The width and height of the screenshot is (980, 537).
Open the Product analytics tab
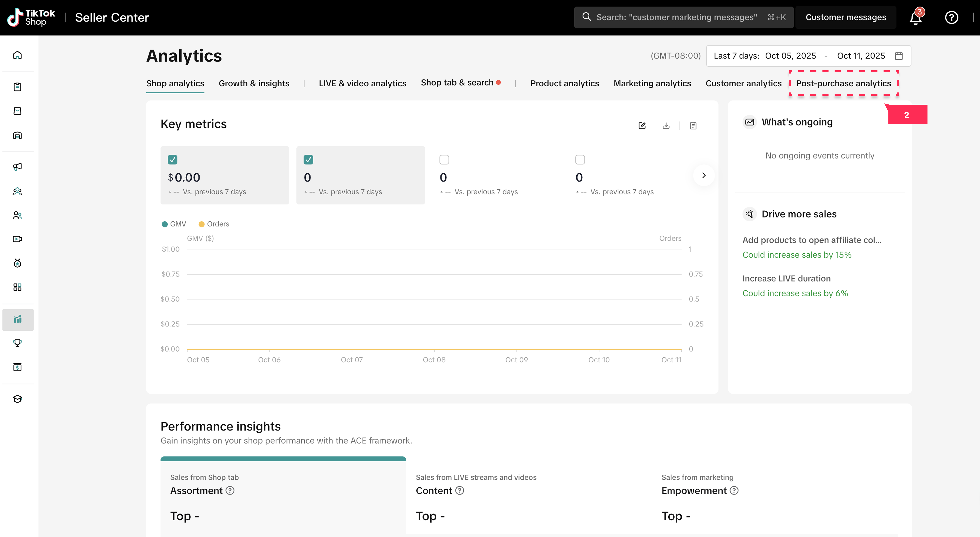pyautogui.click(x=564, y=83)
